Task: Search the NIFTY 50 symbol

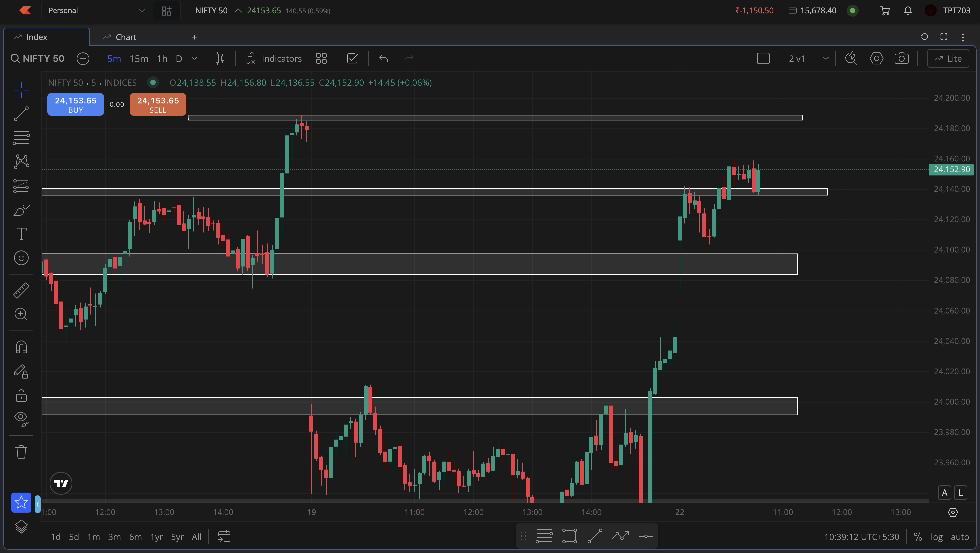Action: click(37, 59)
